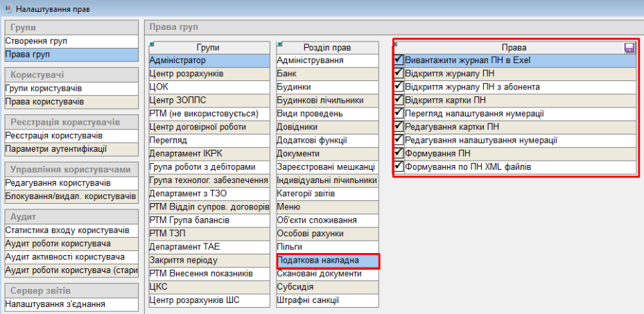Select Центр розрахунків in the groups list
This screenshot has height=314, width=644.
point(209,73)
